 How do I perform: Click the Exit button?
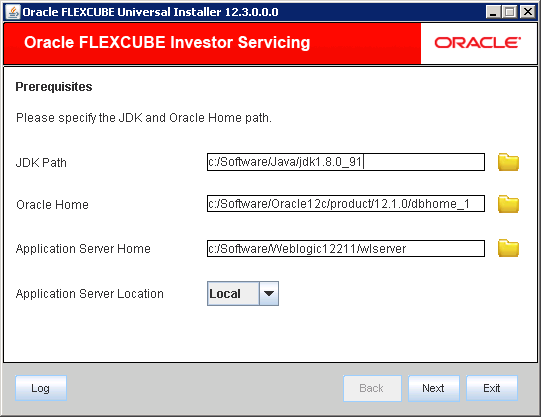click(x=492, y=388)
